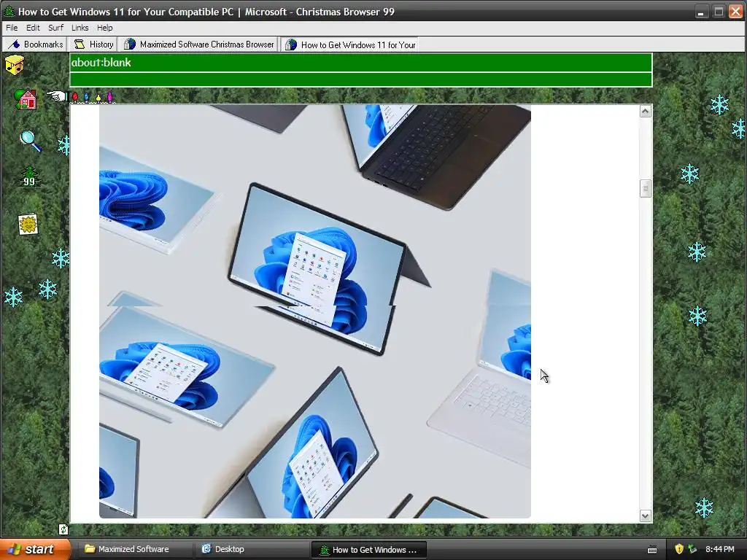Open the File menu
747x560 pixels.
pos(12,28)
